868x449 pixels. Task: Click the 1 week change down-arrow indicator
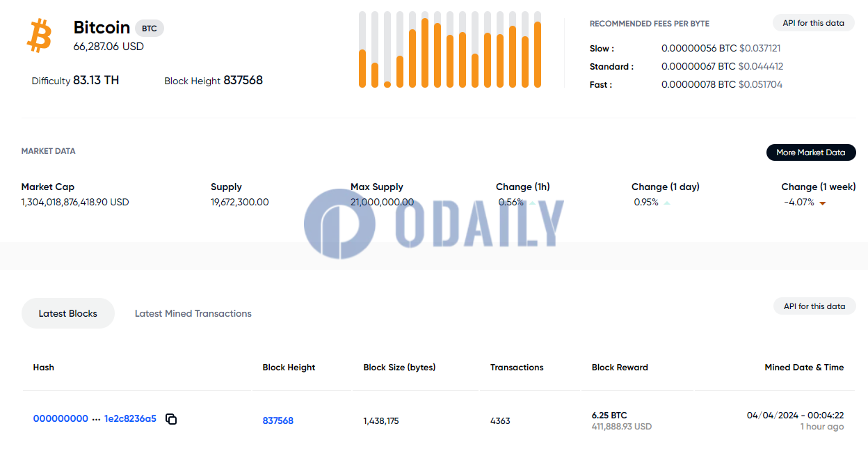click(x=822, y=203)
